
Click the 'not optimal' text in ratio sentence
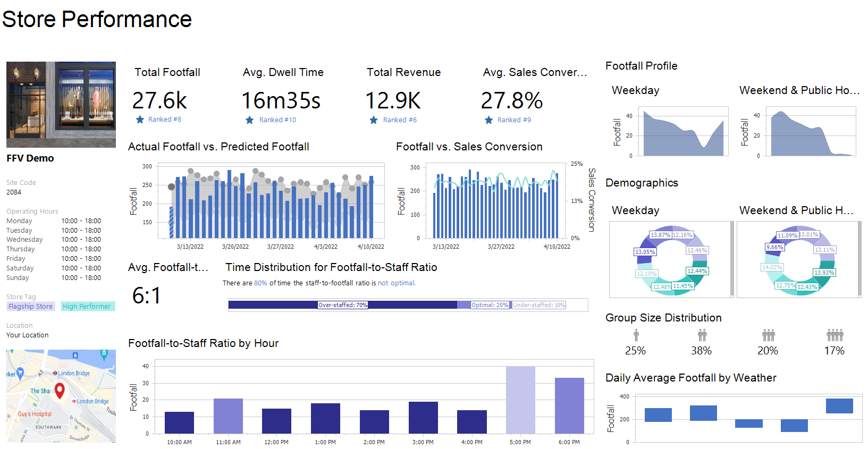click(396, 283)
